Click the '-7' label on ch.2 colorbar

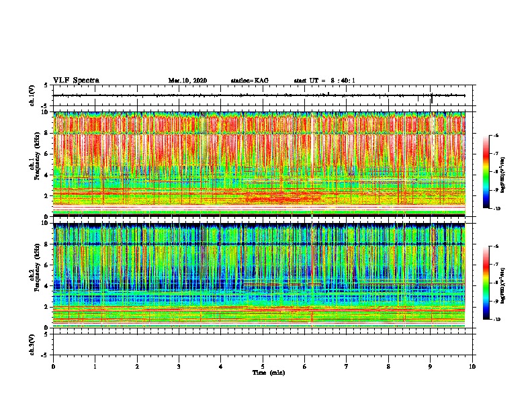click(x=495, y=264)
